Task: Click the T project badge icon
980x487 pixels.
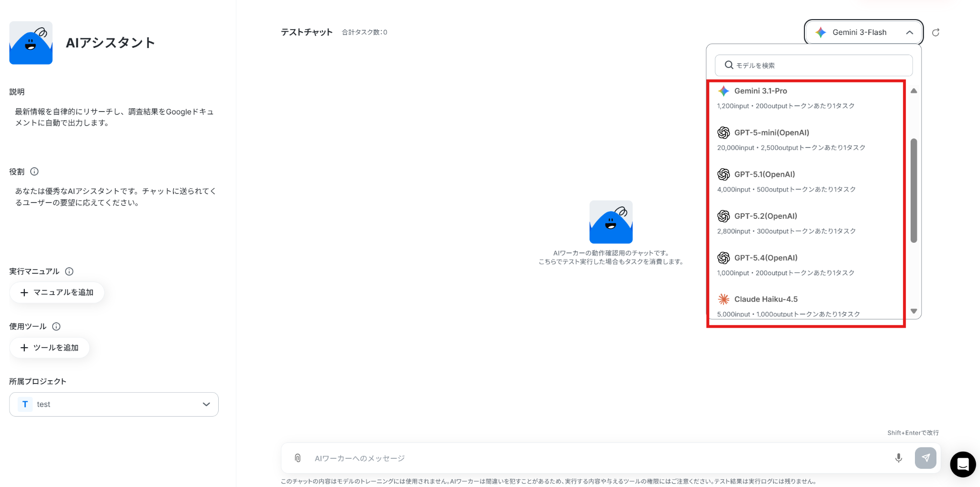Action: click(x=25, y=404)
